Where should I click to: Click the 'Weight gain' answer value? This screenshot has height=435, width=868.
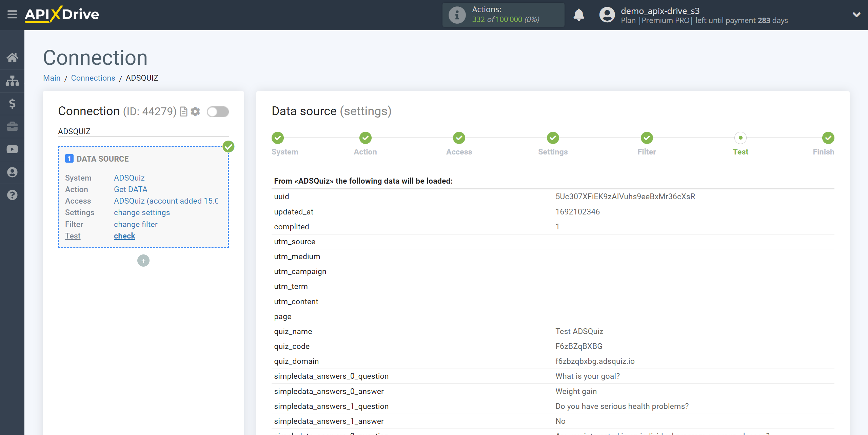point(576,391)
